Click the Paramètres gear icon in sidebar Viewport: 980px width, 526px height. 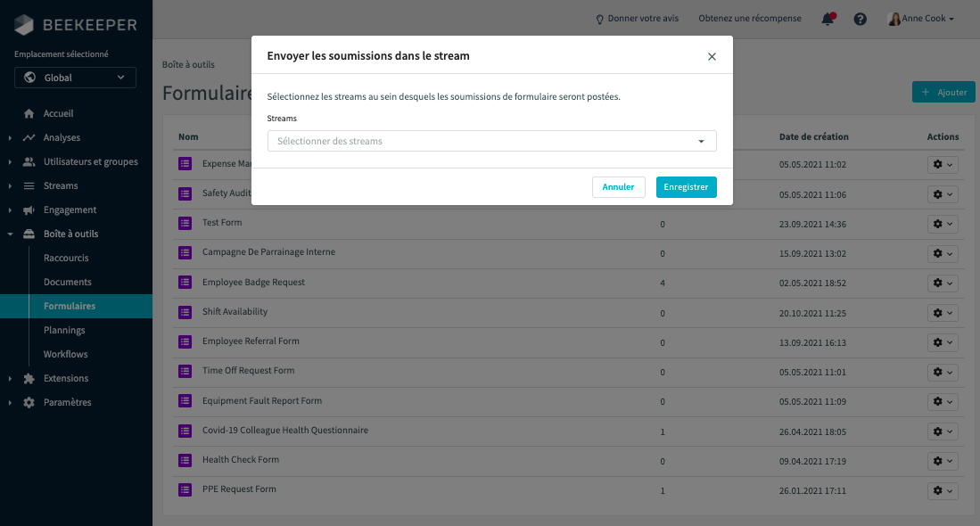pyautogui.click(x=29, y=403)
